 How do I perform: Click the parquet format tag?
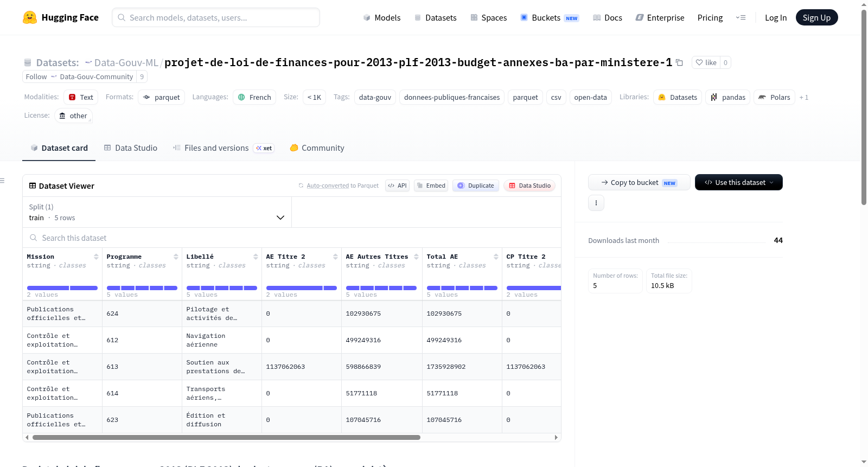pyautogui.click(x=162, y=97)
